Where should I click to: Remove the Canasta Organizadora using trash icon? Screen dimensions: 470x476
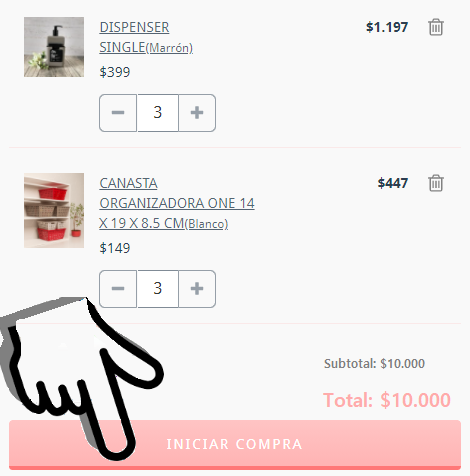pyautogui.click(x=436, y=183)
